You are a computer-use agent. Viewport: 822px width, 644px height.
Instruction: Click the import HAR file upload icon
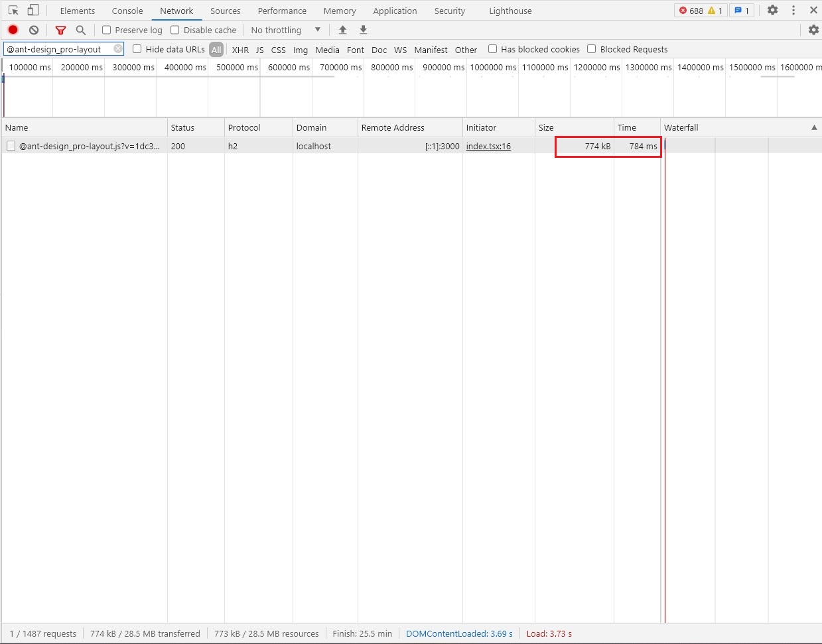pyautogui.click(x=342, y=30)
